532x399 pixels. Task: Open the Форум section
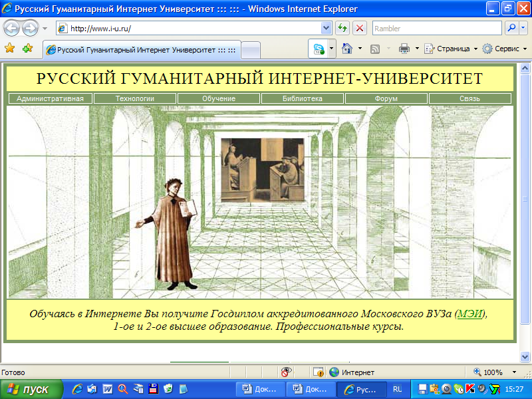(386, 98)
